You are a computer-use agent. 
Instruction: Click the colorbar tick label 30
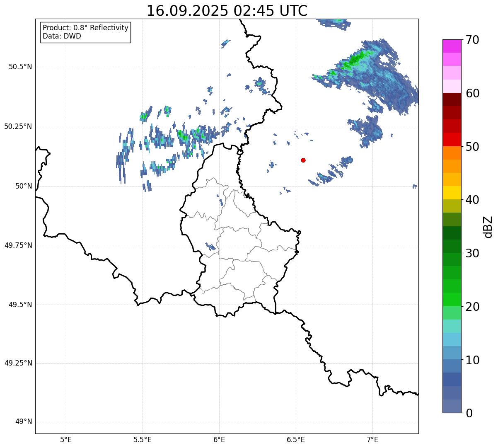point(472,254)
